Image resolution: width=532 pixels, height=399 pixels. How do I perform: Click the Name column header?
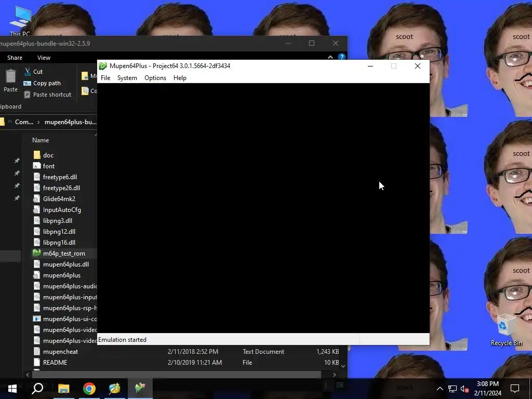tap(41, 140)
